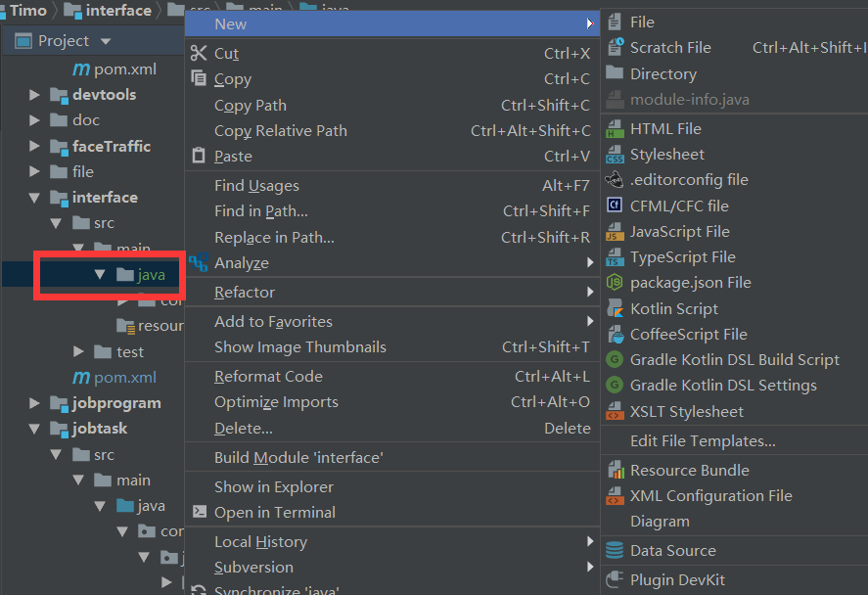Open Add to Favorites submenu
868x595 pixels.
point(392,321)
